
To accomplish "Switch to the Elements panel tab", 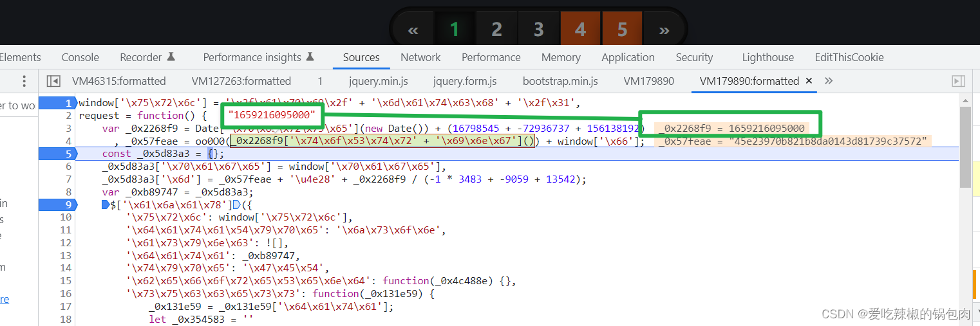I will tap(21, 57).
